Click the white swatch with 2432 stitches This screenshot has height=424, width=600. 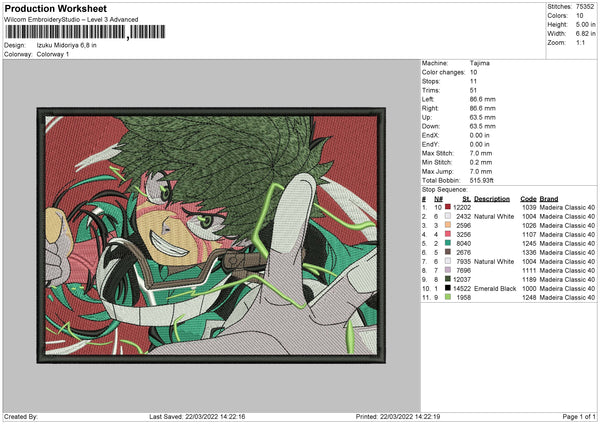(x=448, y=216)
